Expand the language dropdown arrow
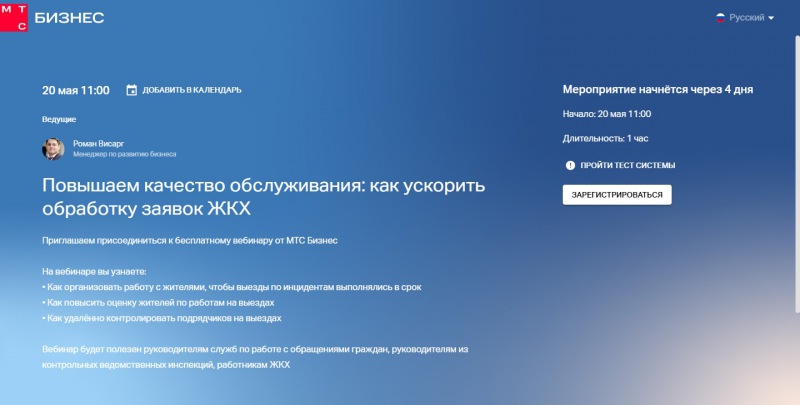Screen dimensions: 800x405 [771, 18]
